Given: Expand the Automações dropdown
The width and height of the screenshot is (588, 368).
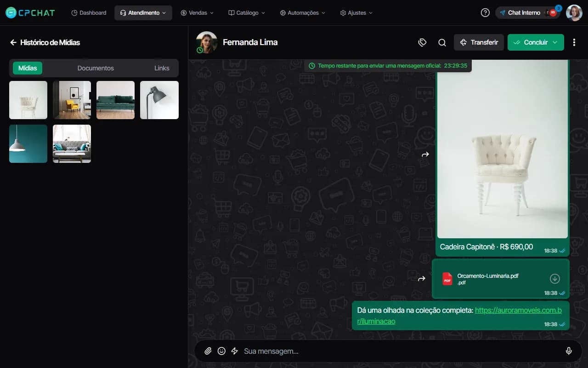Looking at the screenshot, I should (x=302, y=13).
